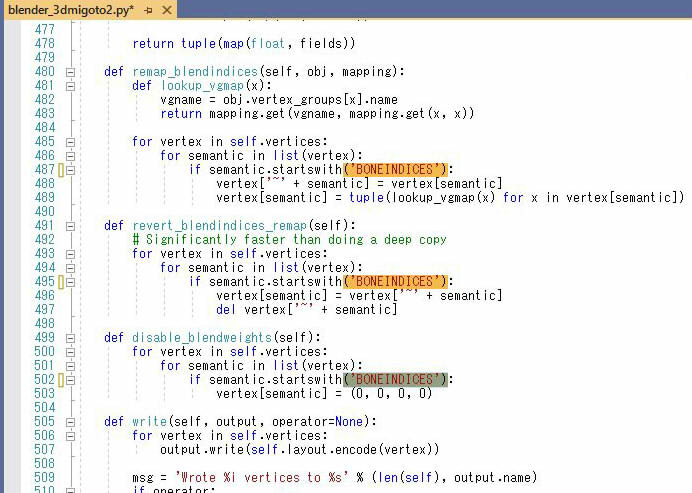
Task: Click line number 509
Action: (x=45, y=478)
